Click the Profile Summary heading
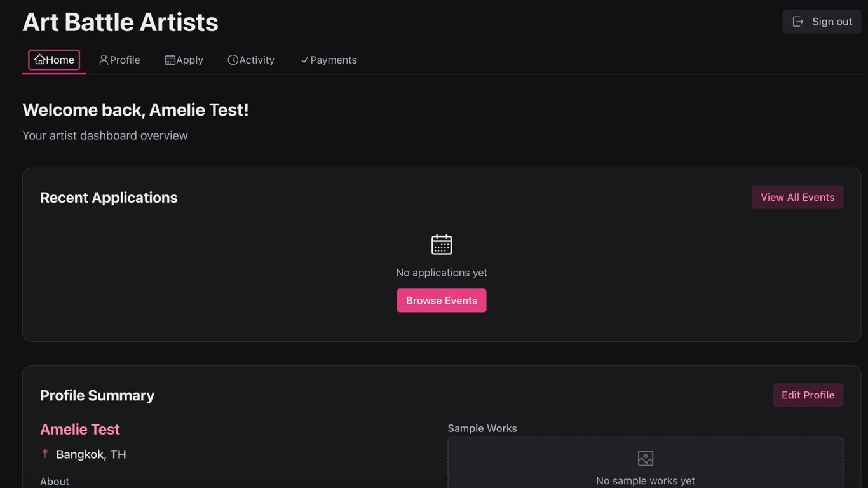This screenshot has height=488, width=868. tap(97, 395)
